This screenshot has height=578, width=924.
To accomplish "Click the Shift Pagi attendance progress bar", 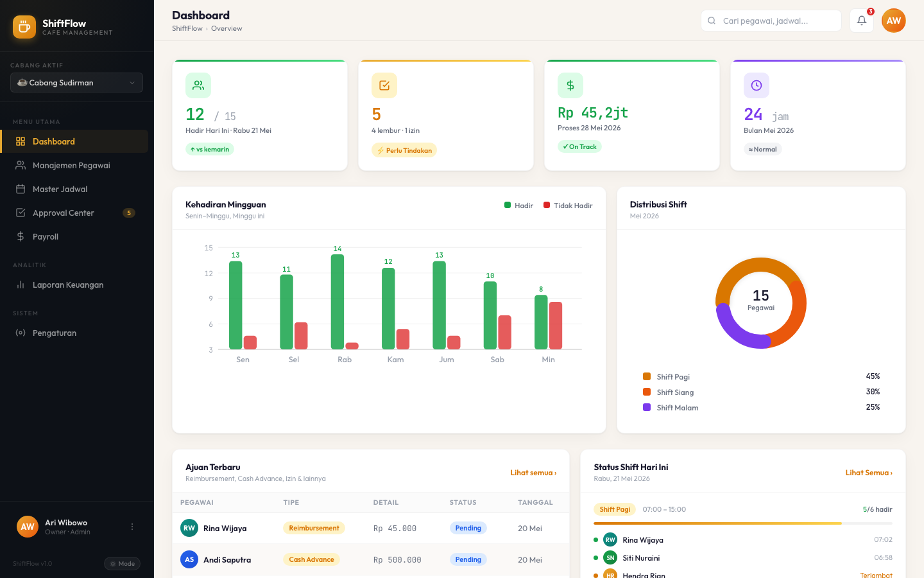I will coord(743,523).
